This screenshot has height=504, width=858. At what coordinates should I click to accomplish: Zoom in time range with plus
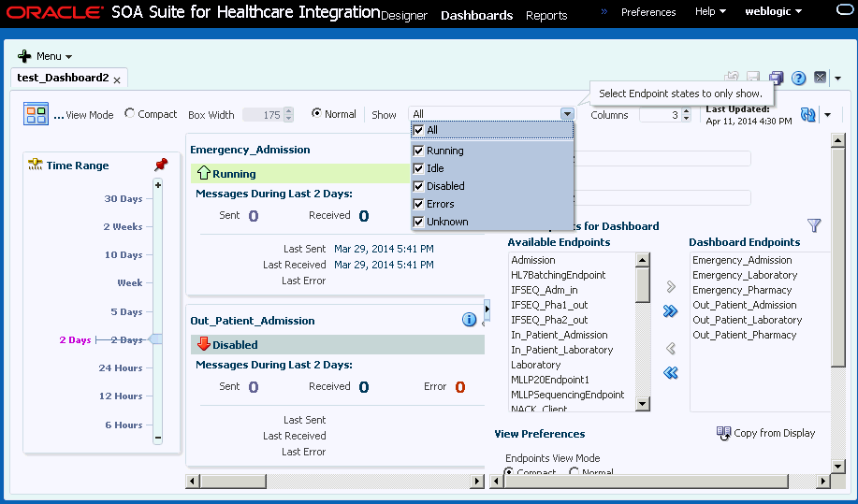tap(157, 185)
